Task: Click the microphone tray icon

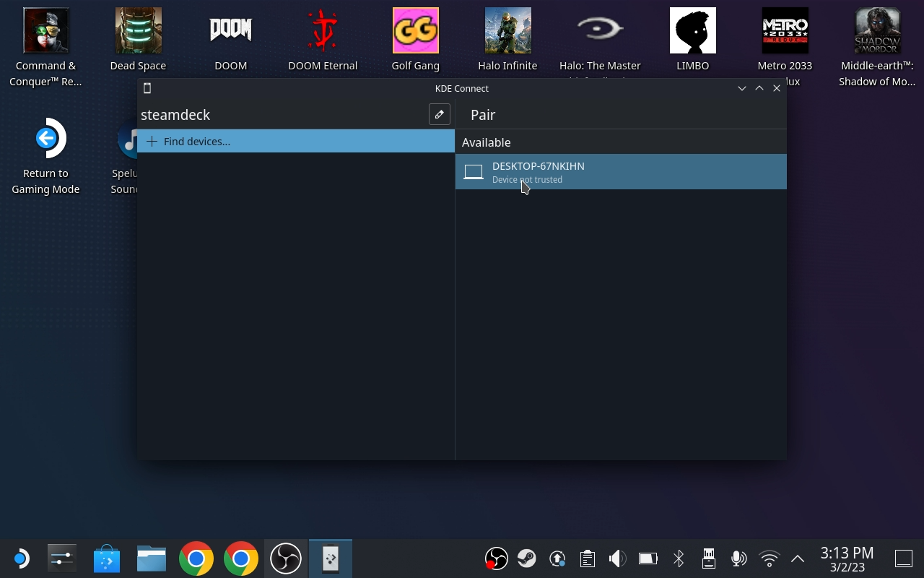Action: [738, 558]
